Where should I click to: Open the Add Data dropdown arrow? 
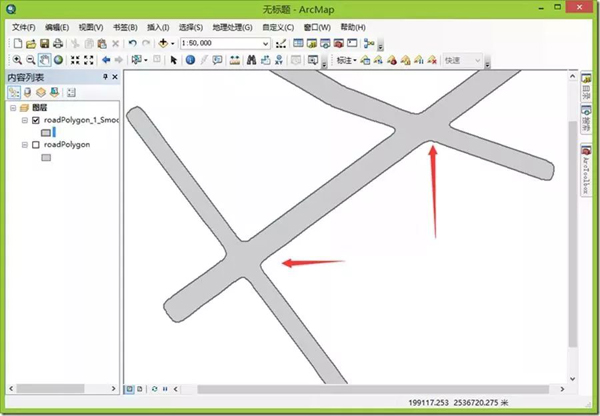pos(173,44)
